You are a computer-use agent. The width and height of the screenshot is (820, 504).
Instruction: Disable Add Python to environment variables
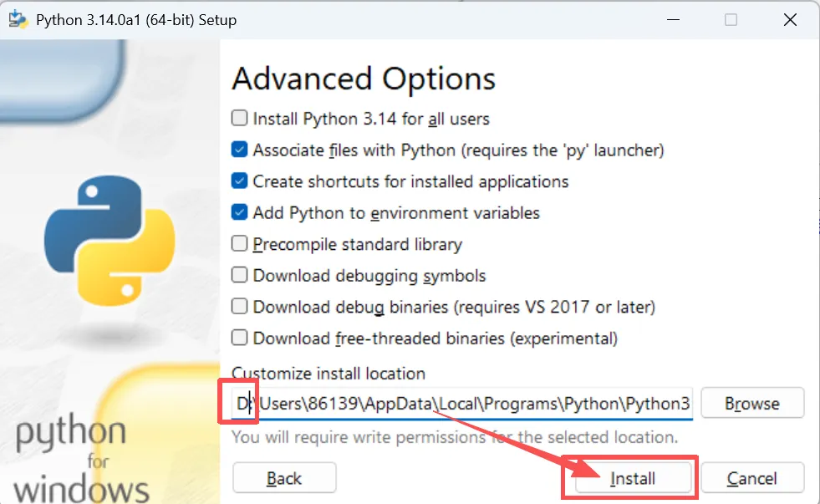point(239,212)
